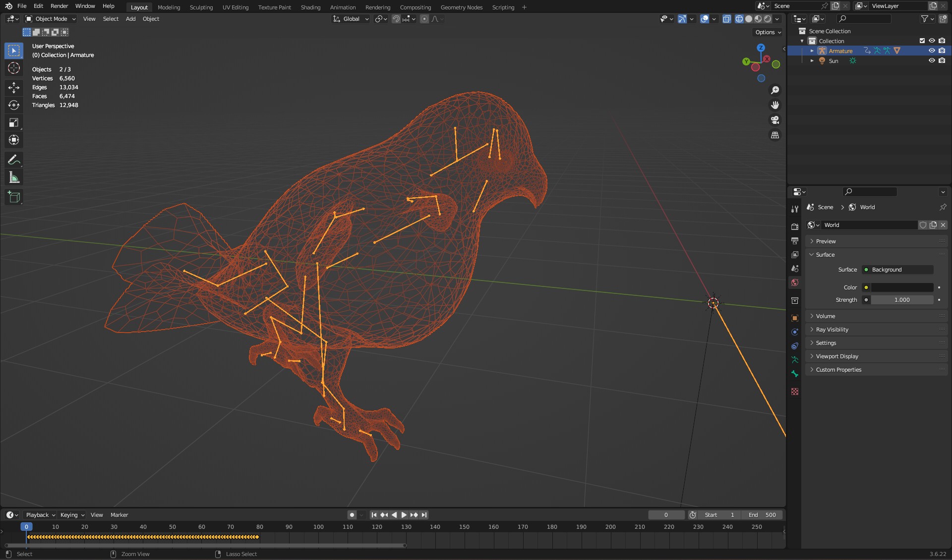Click the world Color swatch
The height and width of the screenshot is (560, 952).
902,287
